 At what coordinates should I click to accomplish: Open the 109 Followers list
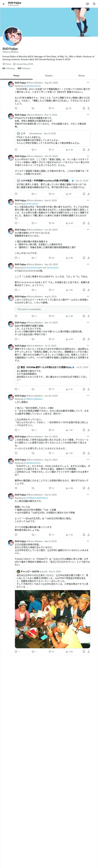click(x=24, y=68)
